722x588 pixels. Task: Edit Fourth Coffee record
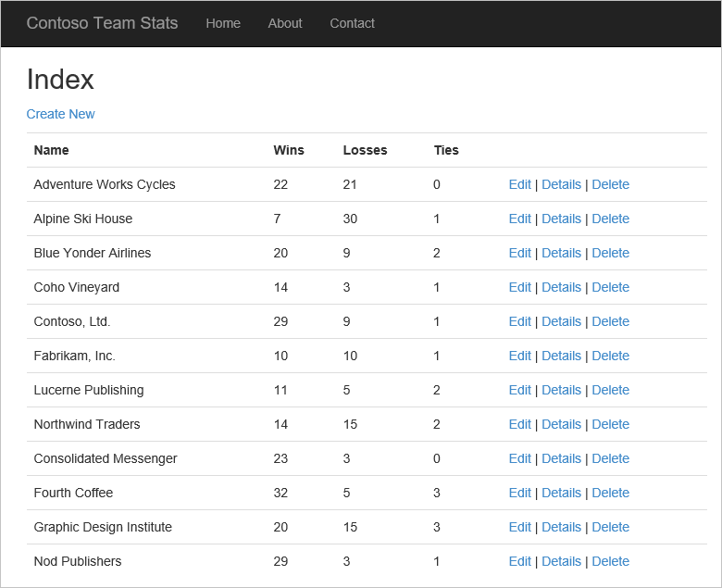[520, 493]
